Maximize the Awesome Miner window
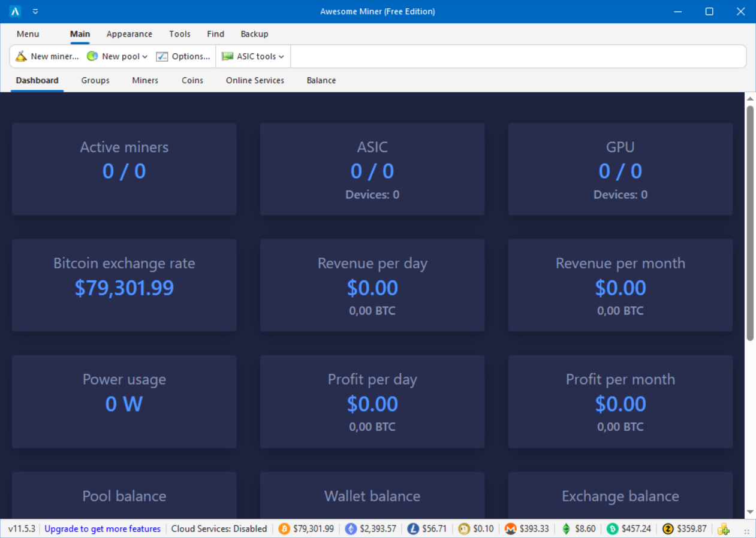This screenshot has height=538, width=756. point(709,11)
